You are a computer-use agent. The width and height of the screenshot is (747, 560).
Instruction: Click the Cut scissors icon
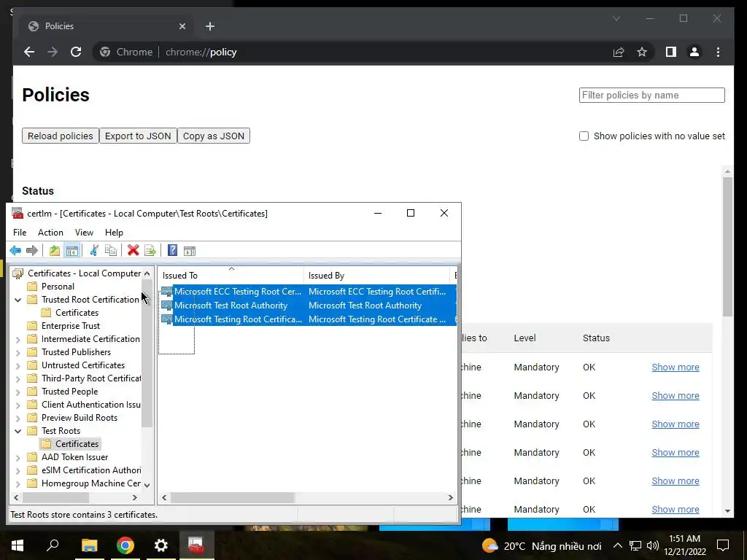(x=94, y=251)
